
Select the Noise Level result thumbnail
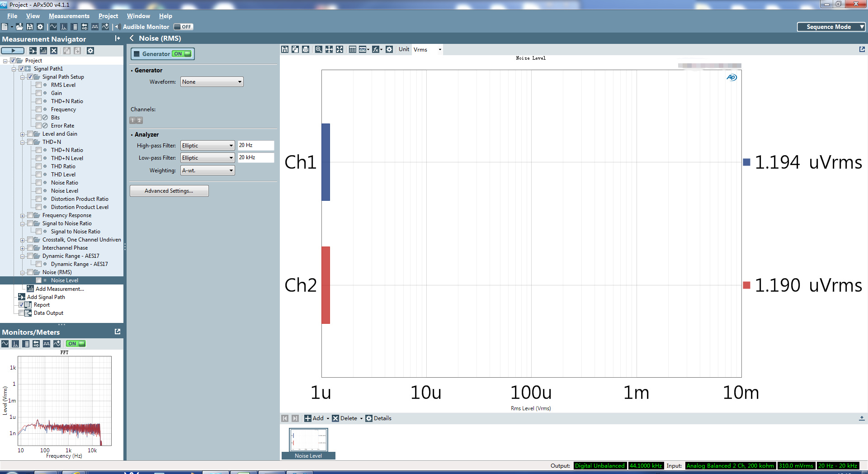(308, 443)
